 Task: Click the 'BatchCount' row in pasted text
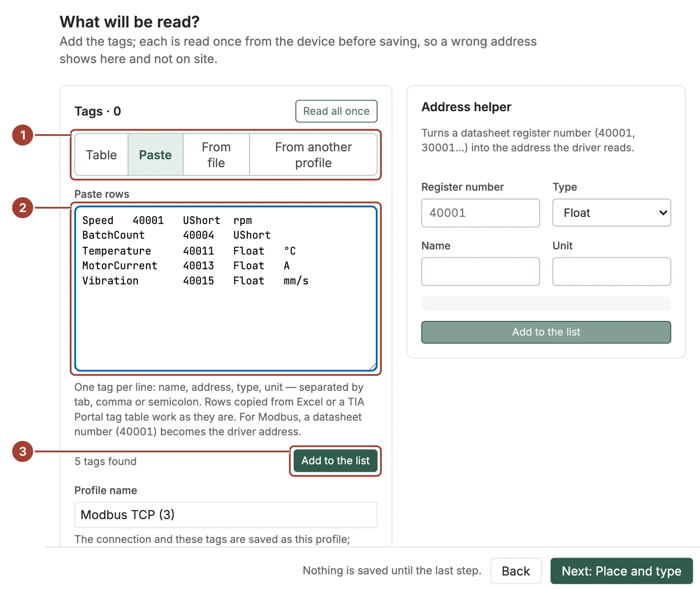(176, 235)
